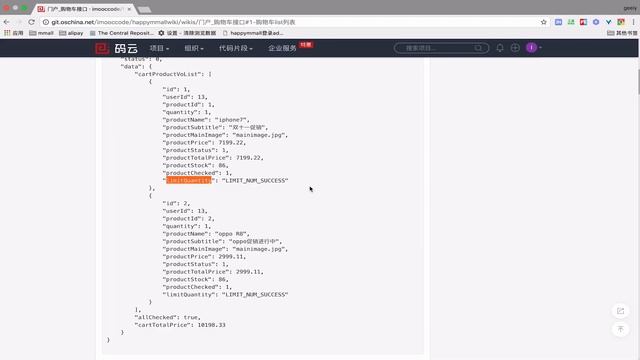Open the multicolor extension icon before the menu
Image resolution: width=640 pixels, height=360 pixels.
[621, 22]
